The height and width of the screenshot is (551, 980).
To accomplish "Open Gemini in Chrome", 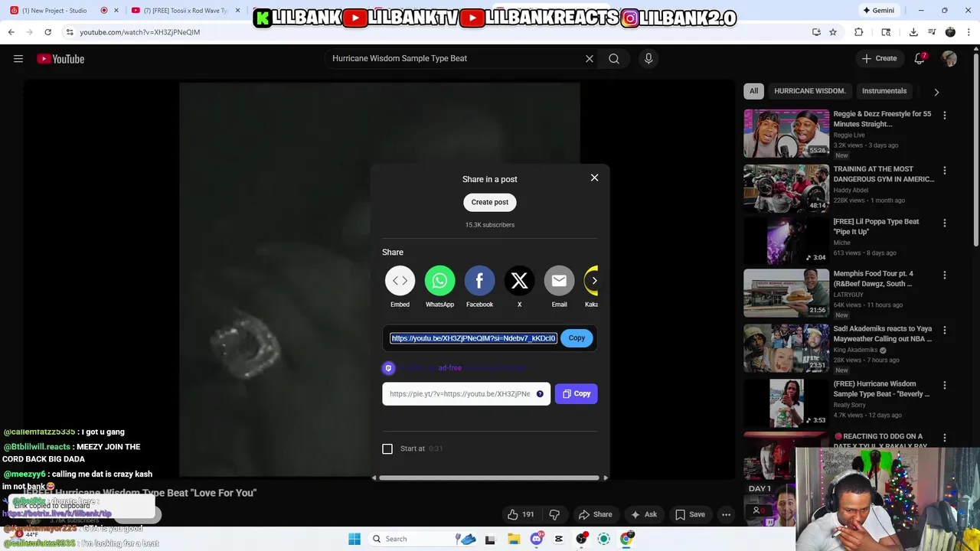I will 878,11.
